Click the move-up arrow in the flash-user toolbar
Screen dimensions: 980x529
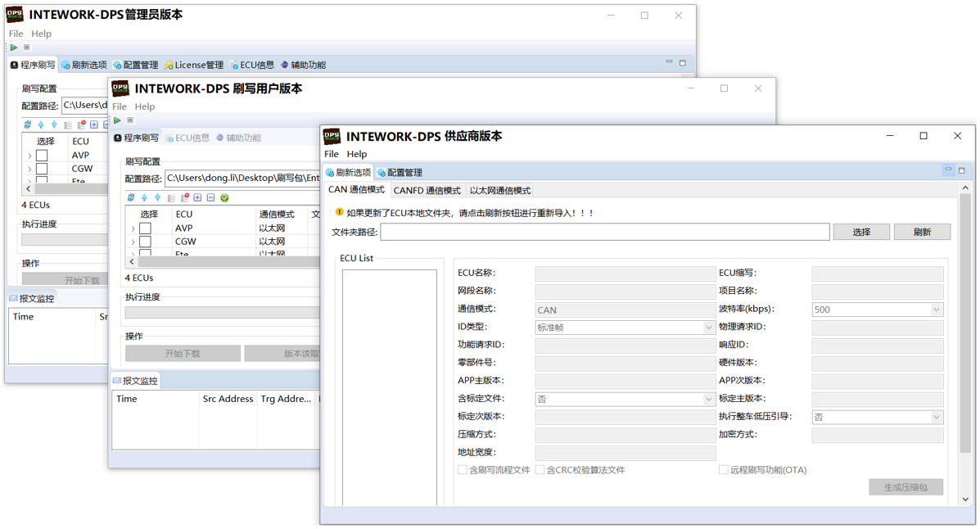[x=144, y=197]
